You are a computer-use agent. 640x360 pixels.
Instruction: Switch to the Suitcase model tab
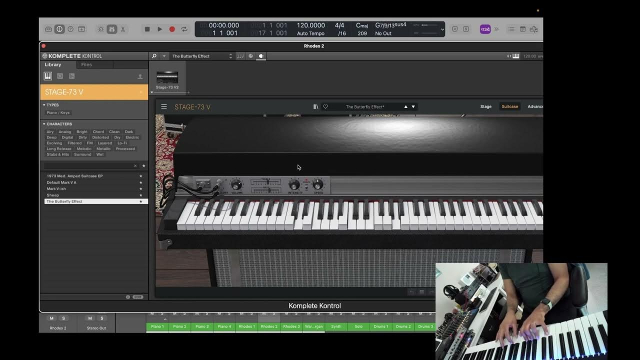(510, 107)
